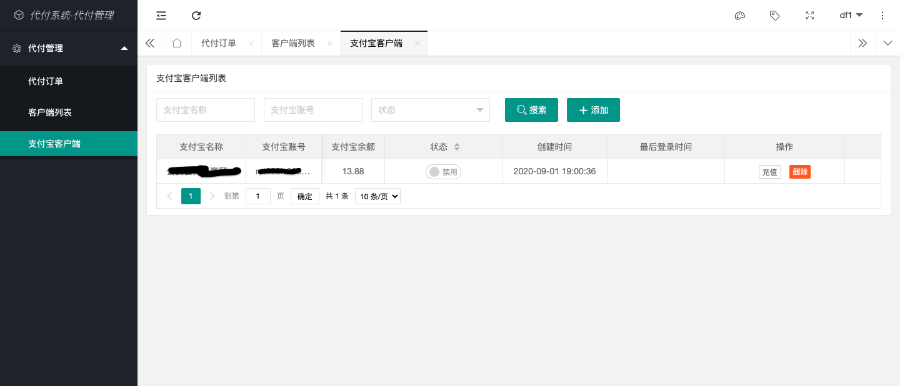
Task: Click the 共 1 条 total count text
Action: click(x=337, y=196)
